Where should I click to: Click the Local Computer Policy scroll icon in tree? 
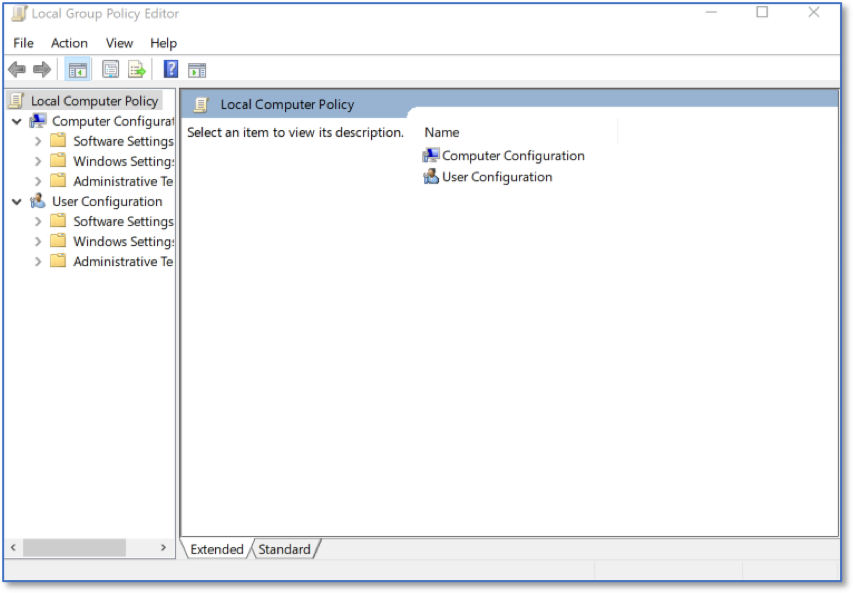click(16, 101)
